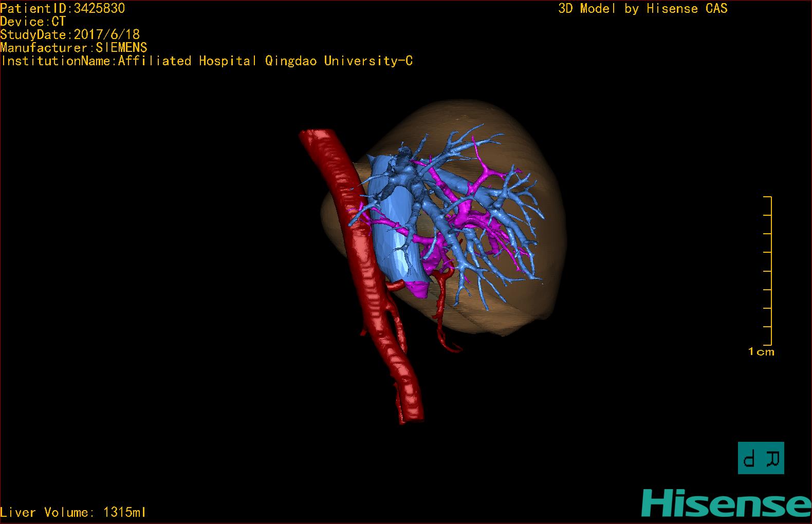Viewport: 812px width, 524px height.
Task: Click the orientation cube indicator
Action: [x=761, y=458]
